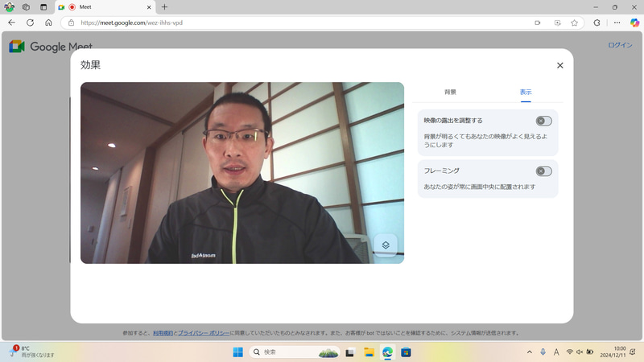Click the muted volume tray icon

pos(580,352)
